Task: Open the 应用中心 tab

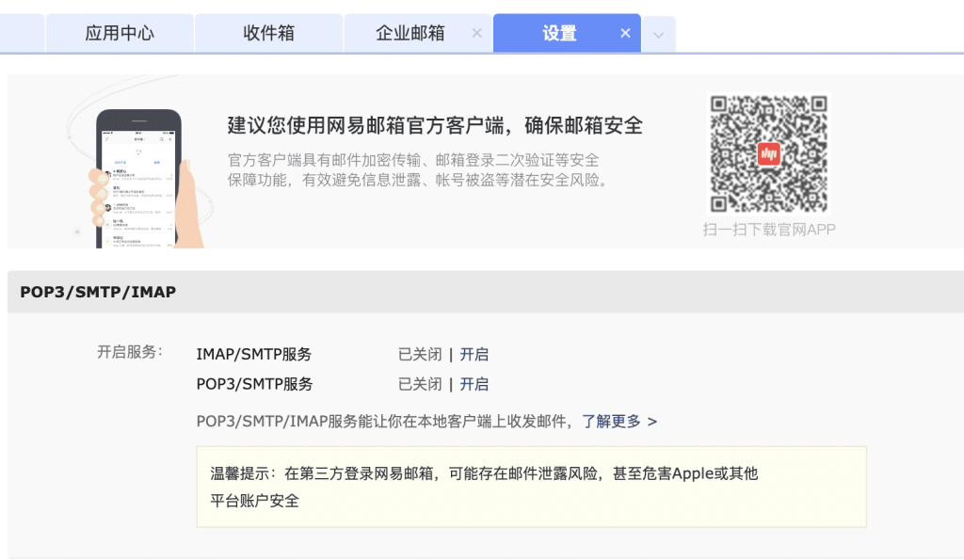Action: 120,33
